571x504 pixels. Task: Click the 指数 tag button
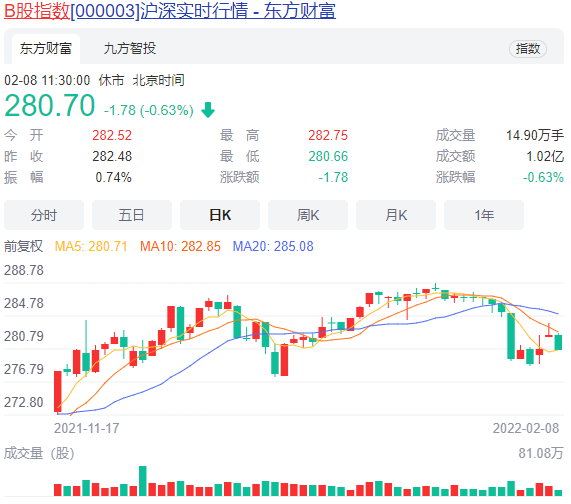[x=528, y=48]
